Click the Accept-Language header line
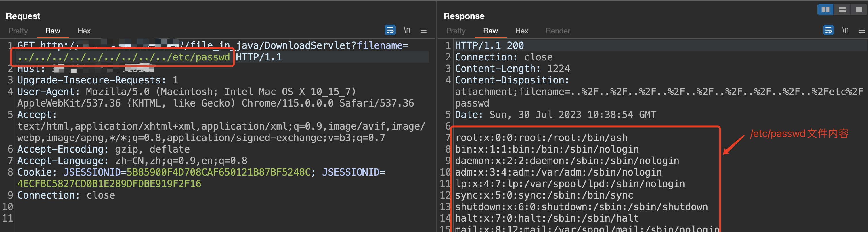Viewport: 868px width, 232px height. 132,161
